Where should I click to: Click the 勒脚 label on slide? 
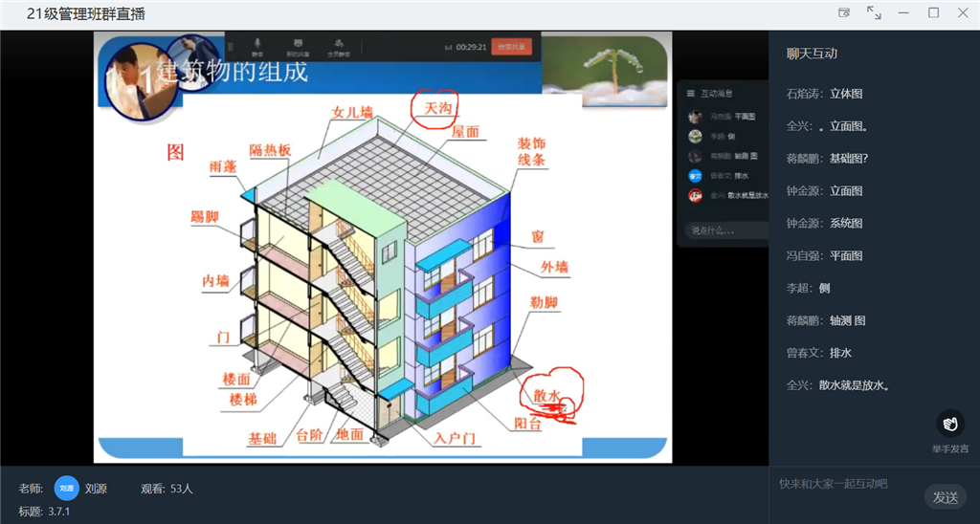pyautogui.click(x=544, y=303)
